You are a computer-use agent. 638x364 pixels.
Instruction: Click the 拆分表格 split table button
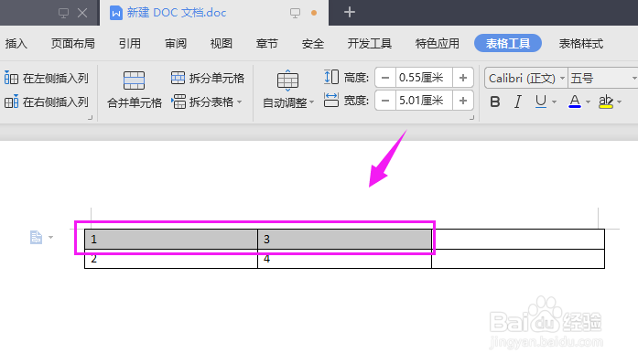coord(202,102)
